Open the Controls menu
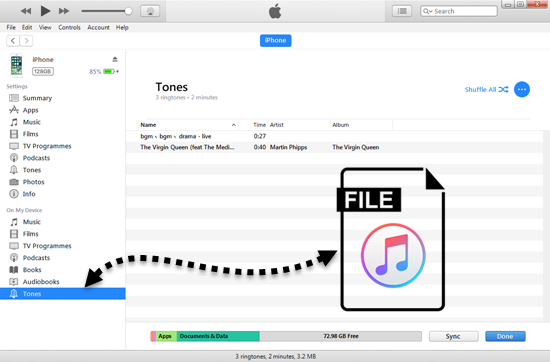This screenshot has width=550, height=362. (69, 27)
